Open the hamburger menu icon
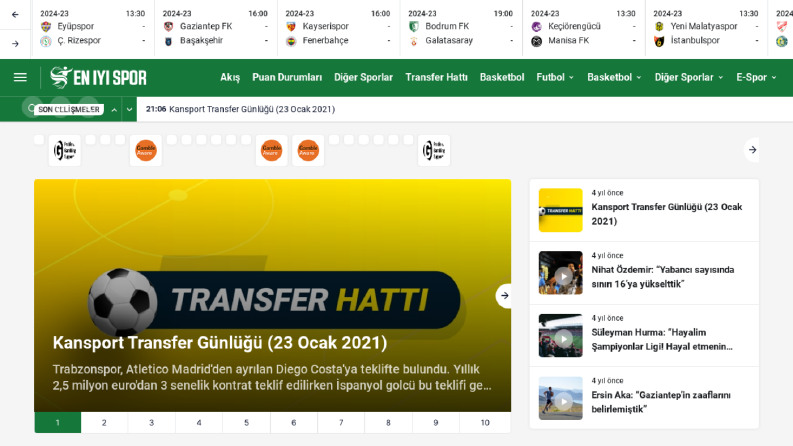The image size is (793, 446). pyautogui.click(x=20, y=77)
